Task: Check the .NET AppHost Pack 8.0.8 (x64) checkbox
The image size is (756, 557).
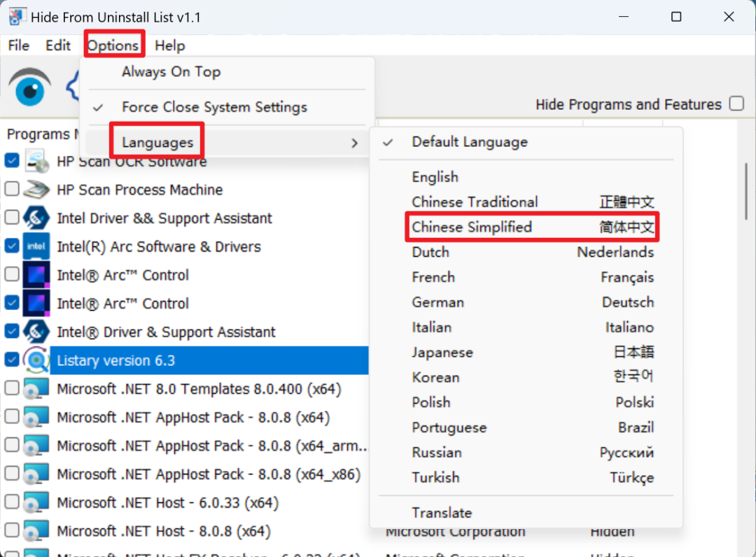Action: coord(12,416)
